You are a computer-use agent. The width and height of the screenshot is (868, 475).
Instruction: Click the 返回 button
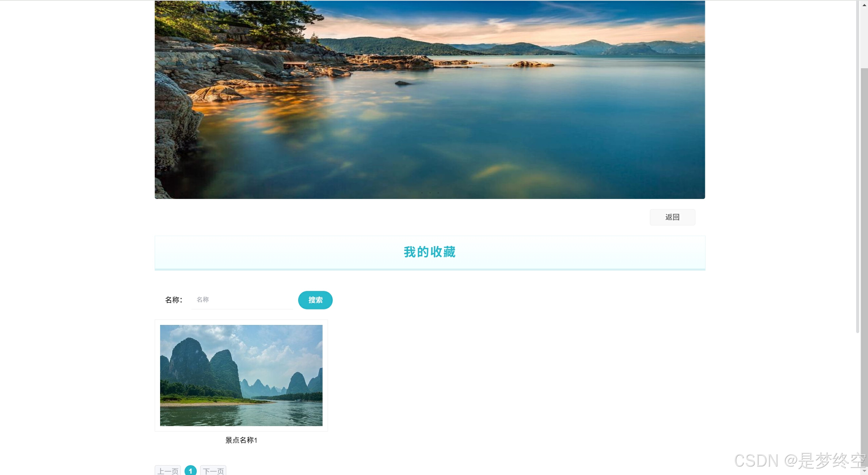[x=672, y=217]
